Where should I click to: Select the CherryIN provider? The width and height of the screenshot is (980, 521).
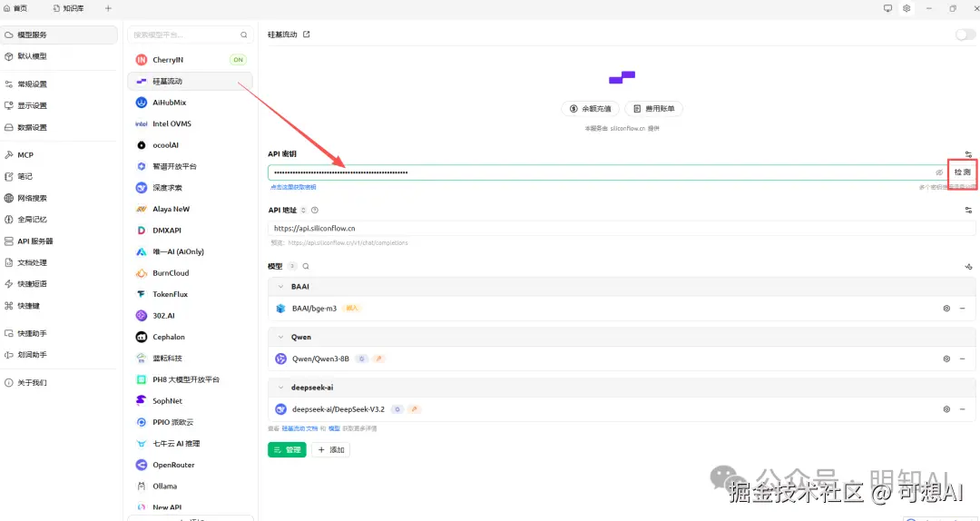[190, 60]
